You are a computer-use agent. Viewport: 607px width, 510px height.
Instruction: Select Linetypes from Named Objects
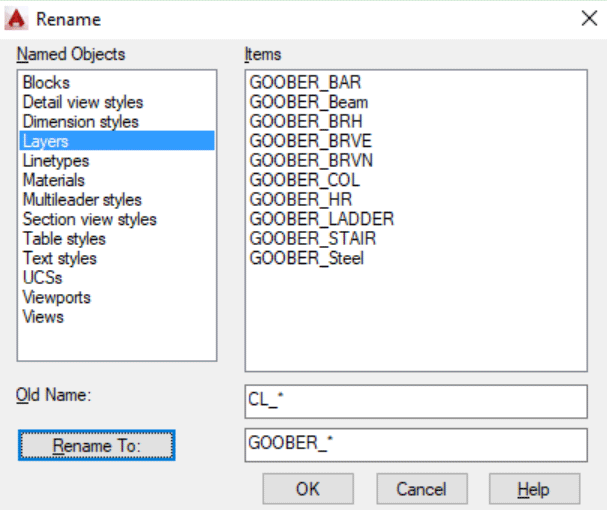[56, 161]
